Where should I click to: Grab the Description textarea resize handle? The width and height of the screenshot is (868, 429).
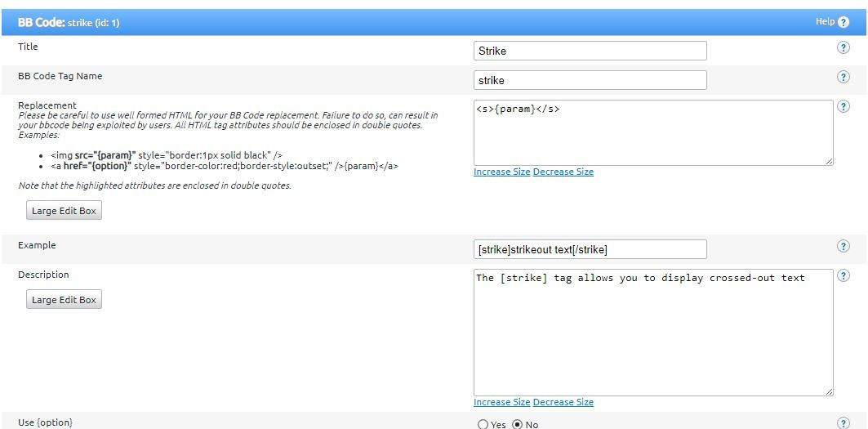point(829,391)
